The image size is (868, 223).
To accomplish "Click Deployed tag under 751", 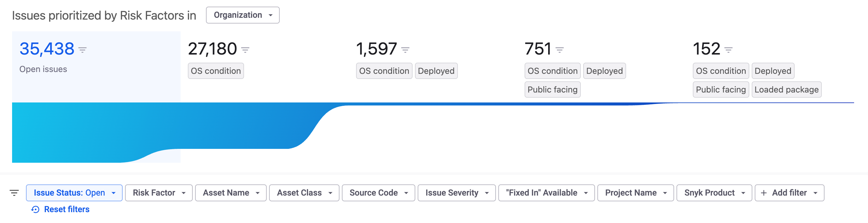I will click(604, 71).
